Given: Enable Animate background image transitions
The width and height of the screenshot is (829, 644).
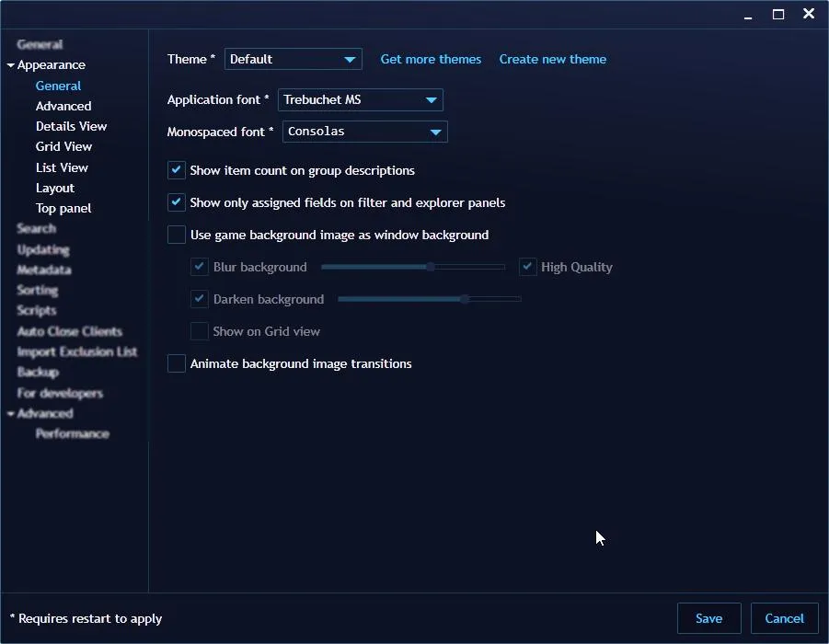Looking at the screenshot, I should [x=177, y=363].
